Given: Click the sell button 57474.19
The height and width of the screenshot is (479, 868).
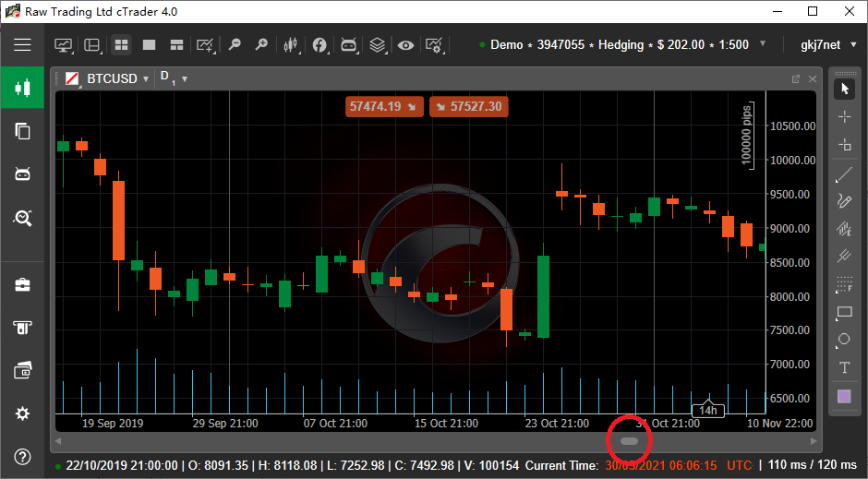Looking at the screenshot, I should tap(384, 106).
